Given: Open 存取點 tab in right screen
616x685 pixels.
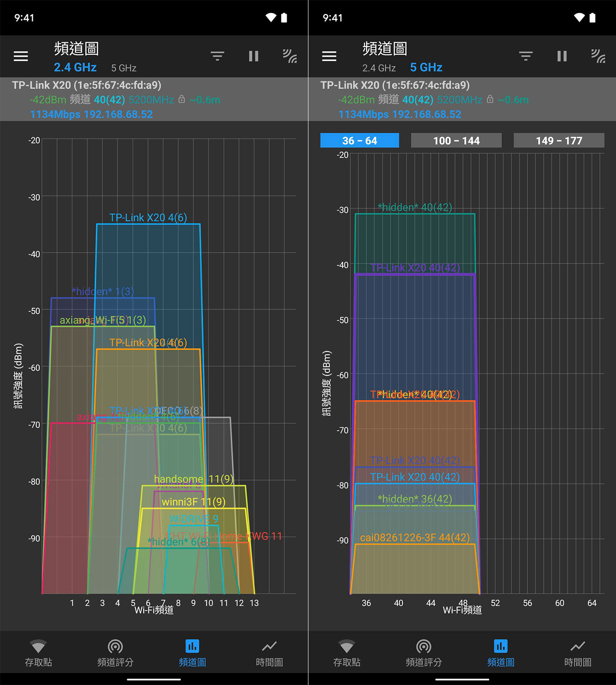Looking at the screenshot, I should (x=347, y=653).
